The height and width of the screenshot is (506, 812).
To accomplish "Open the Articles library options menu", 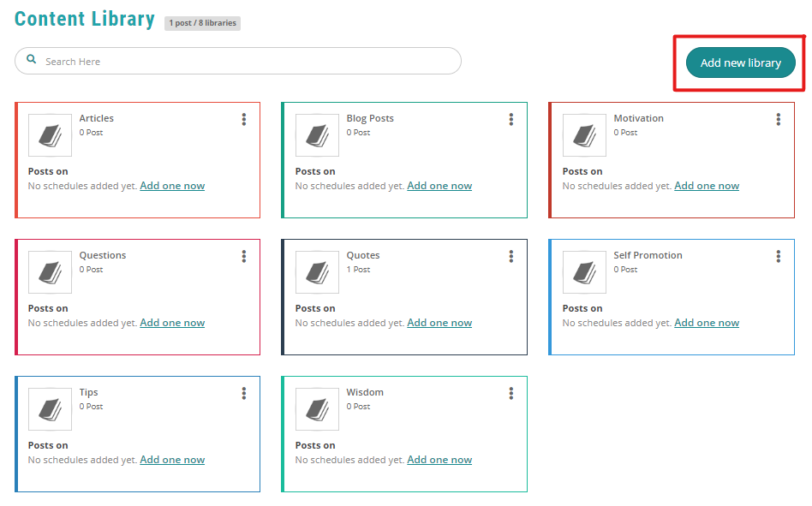I will (244, 120).
